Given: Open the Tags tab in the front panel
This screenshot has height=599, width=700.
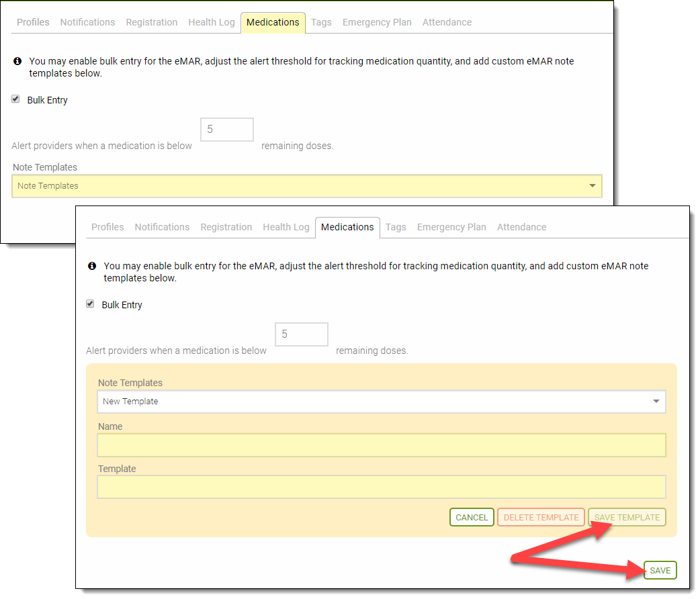Looking at the screenshot, I should tap(396, 227).
